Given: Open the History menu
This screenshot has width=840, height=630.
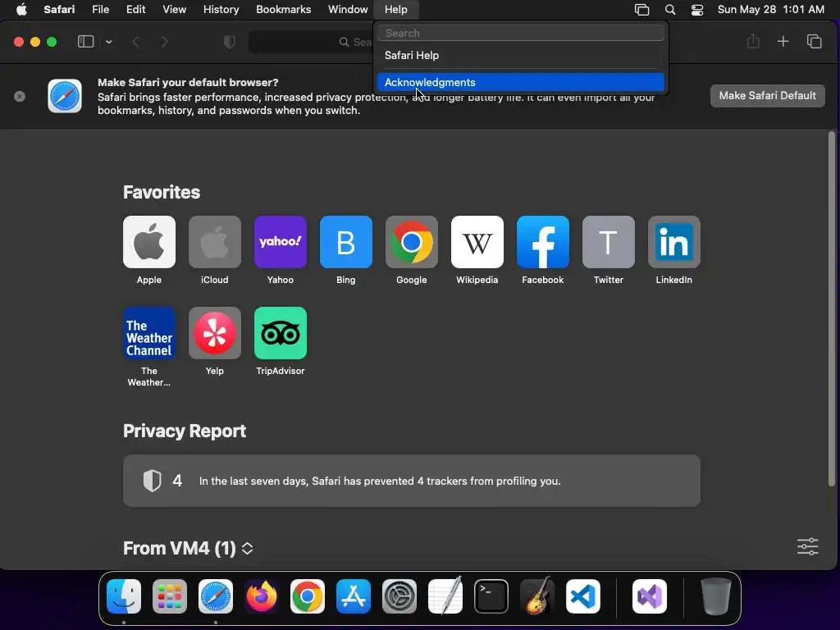Looking at the screenshot, I should 221,10.
